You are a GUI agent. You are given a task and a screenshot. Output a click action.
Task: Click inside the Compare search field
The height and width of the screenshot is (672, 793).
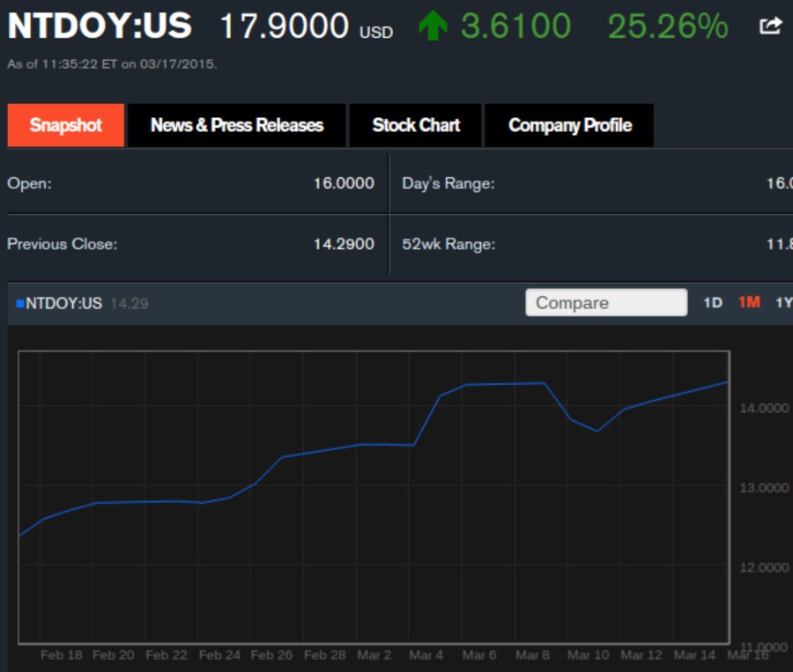(x=606, y=302)
